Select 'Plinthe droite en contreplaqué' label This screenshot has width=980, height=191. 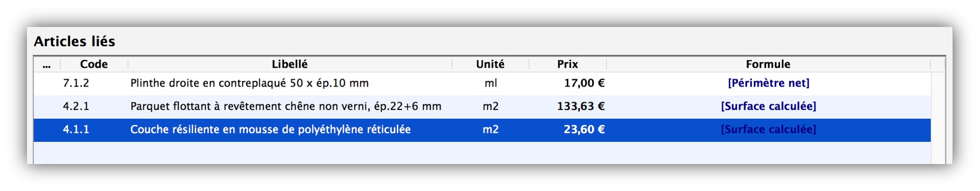point(249,83)
